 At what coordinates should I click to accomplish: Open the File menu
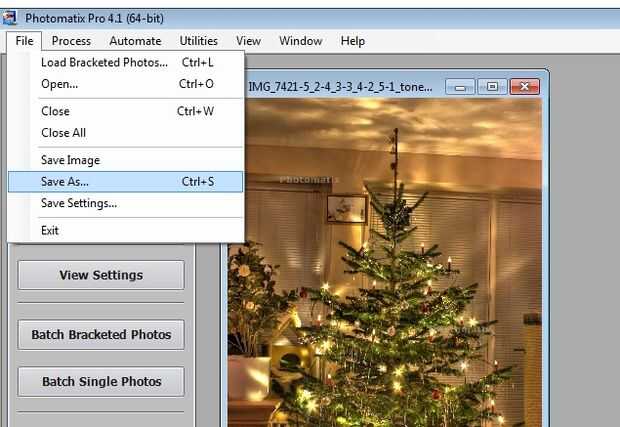24,41
